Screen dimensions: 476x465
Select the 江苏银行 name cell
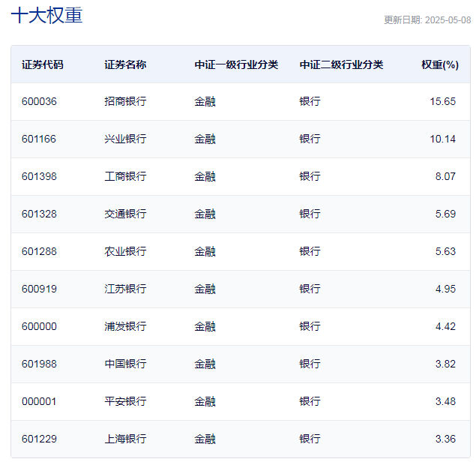[x=125, y=289]
